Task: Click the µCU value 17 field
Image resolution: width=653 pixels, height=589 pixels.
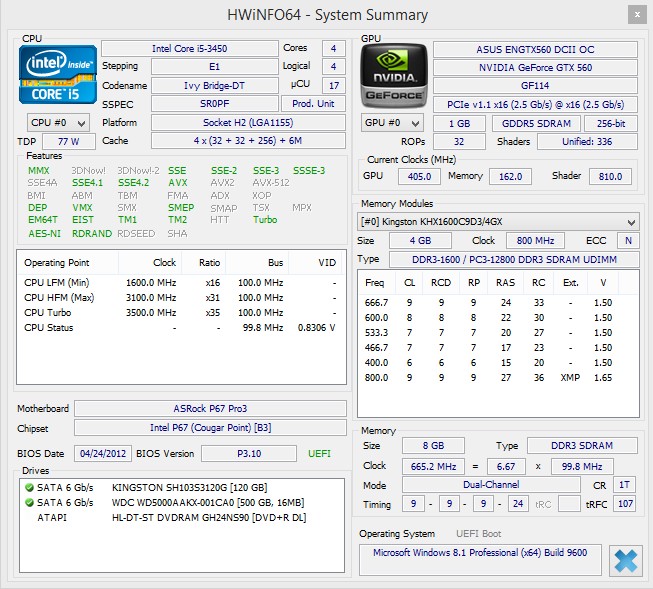Action: pos(334,86)
